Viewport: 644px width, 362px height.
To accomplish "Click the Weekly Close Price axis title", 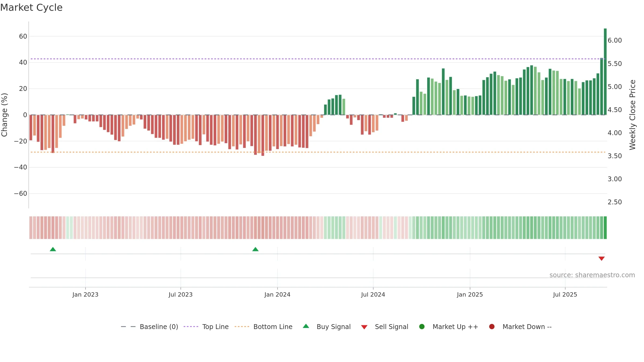I will 632,115.
